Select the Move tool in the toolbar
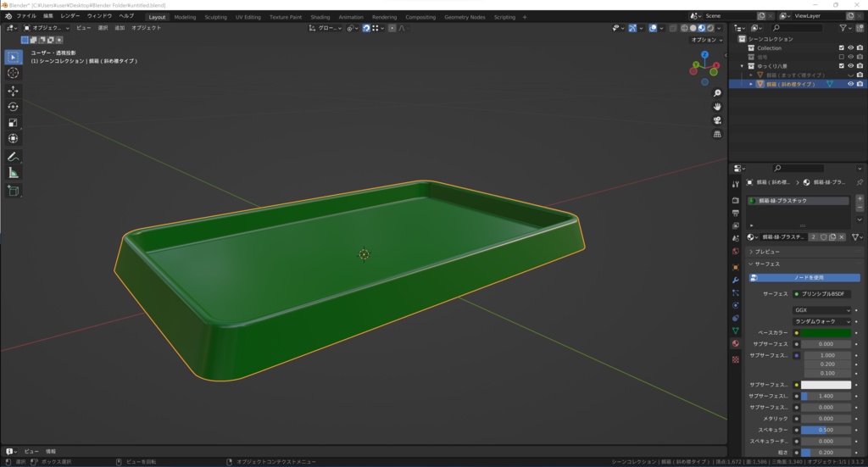Screen dimensions: 868x467 (x=13, y=91)
